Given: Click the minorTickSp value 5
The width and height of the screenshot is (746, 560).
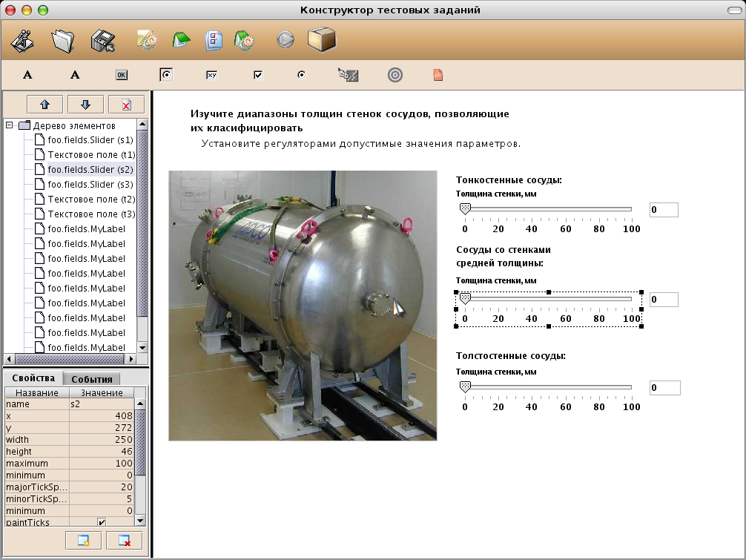Looking at the screenshot, I should [x=102, y=499].
